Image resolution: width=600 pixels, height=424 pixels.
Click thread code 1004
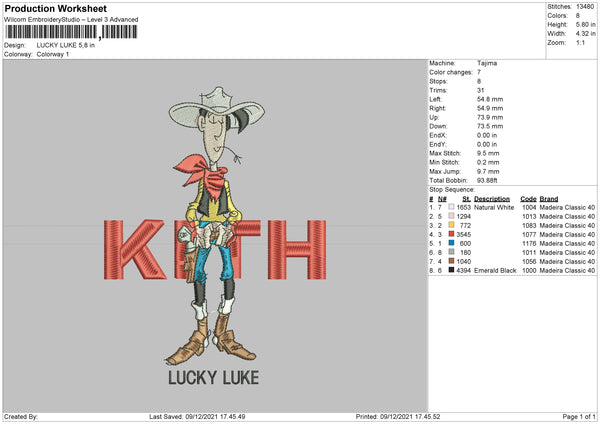(529, 207)
